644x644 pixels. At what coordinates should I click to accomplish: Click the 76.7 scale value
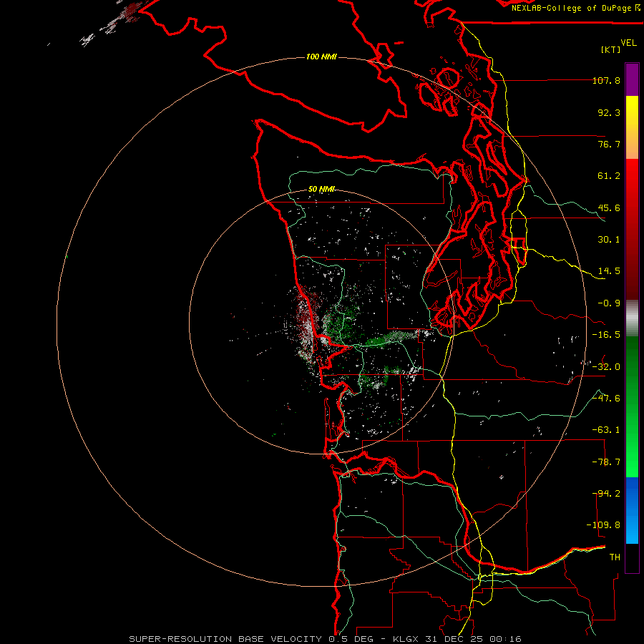coord(609,144)
